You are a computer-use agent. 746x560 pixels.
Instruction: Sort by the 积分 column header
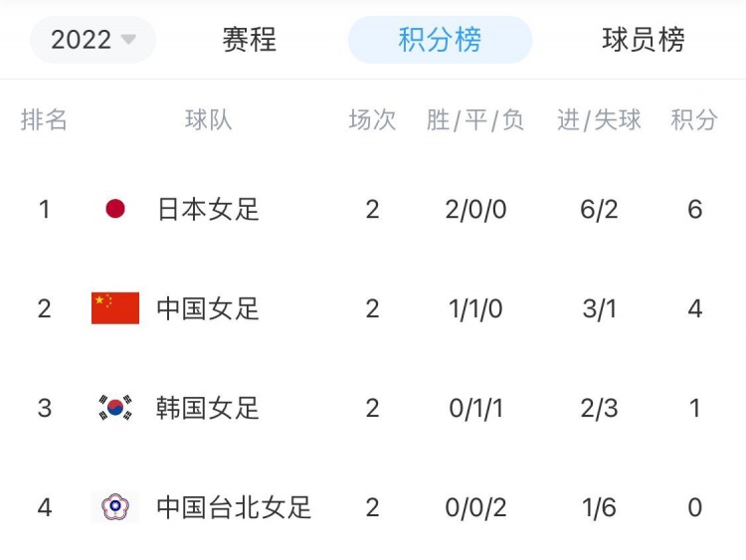pyautogui.click(x=694, y=119)
